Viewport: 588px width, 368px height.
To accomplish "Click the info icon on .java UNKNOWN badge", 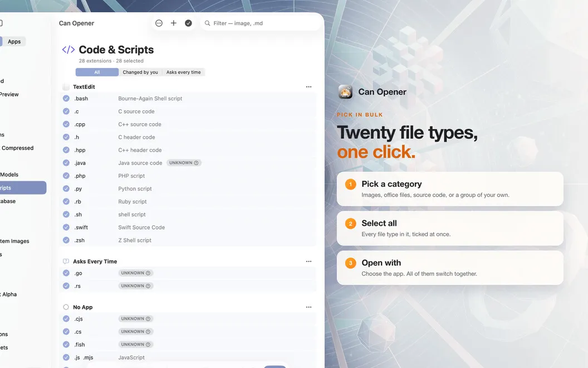I will (196, 163).
